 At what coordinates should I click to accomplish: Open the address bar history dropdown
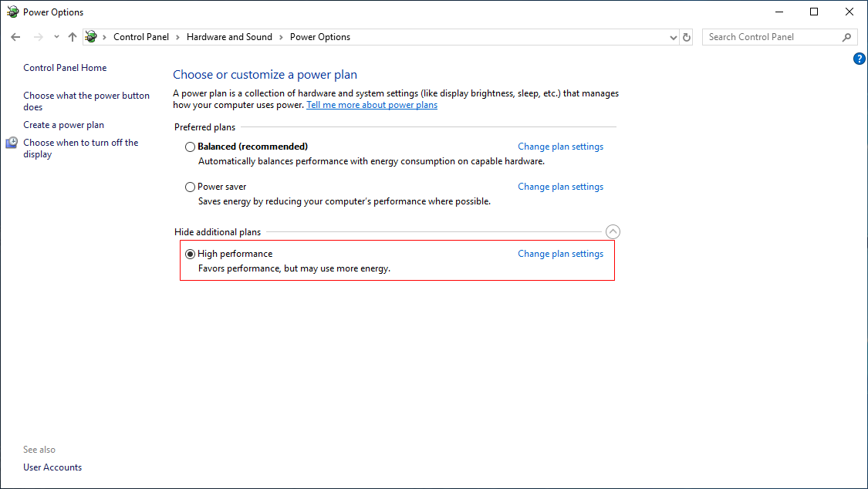674,37
